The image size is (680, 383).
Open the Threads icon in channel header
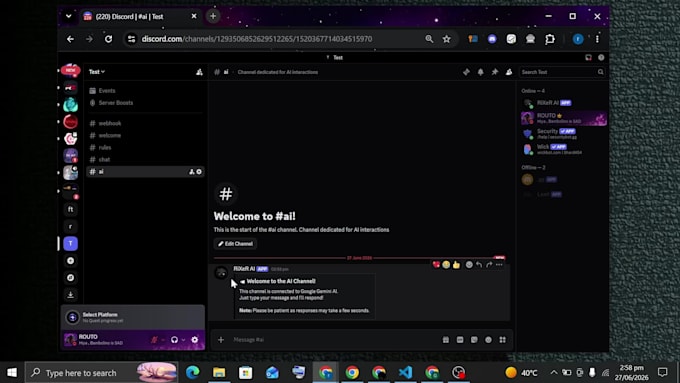(x=466, y=72)
